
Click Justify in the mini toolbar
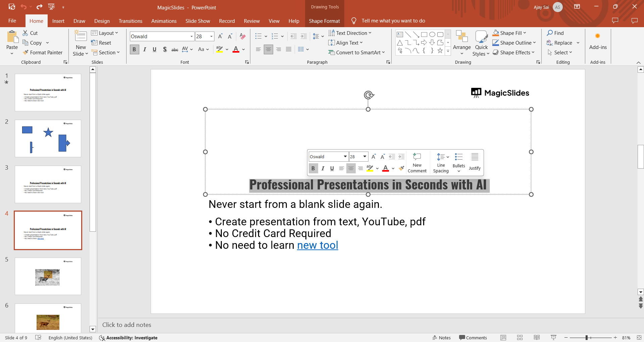[475, 162]
